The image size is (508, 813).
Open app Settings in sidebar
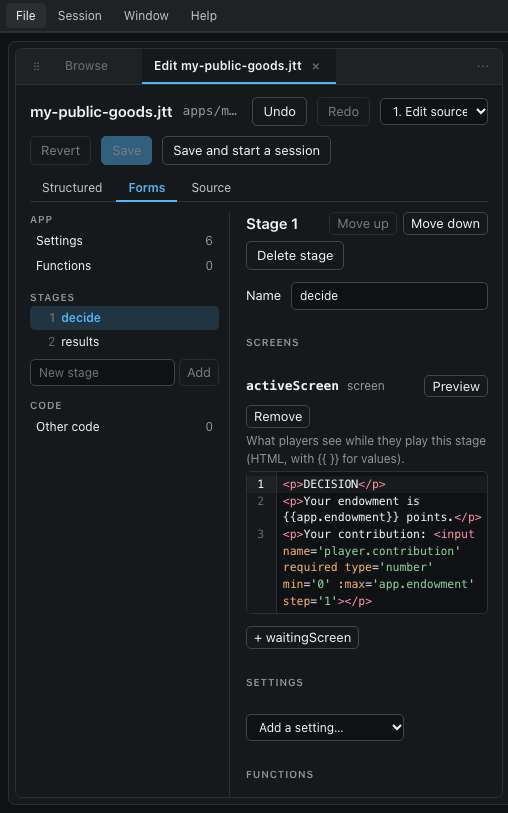[x=124, y=241]
